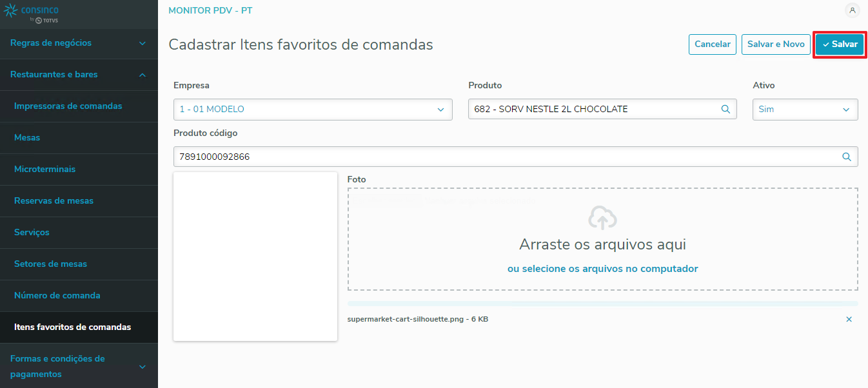868x388 pixels.
Task: Expand Regras de negócios menu
Action: point(79,43)
